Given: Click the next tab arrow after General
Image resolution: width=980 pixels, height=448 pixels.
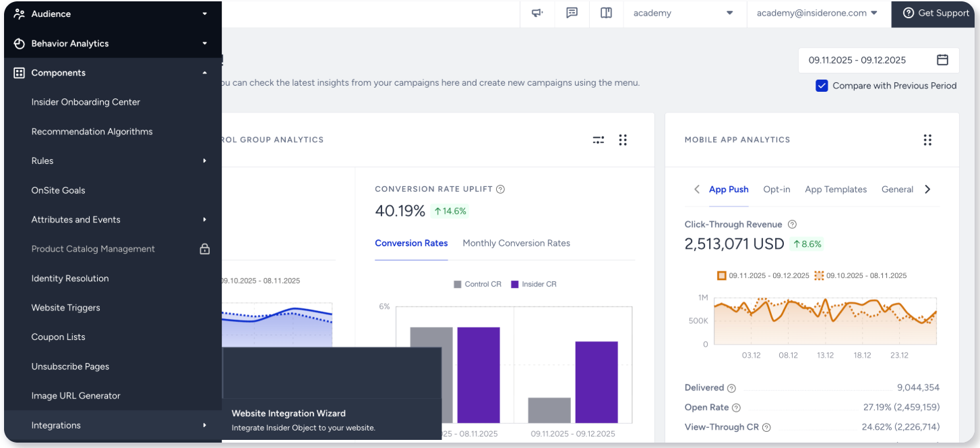Looking at the screenshot, I should (927, 190).
